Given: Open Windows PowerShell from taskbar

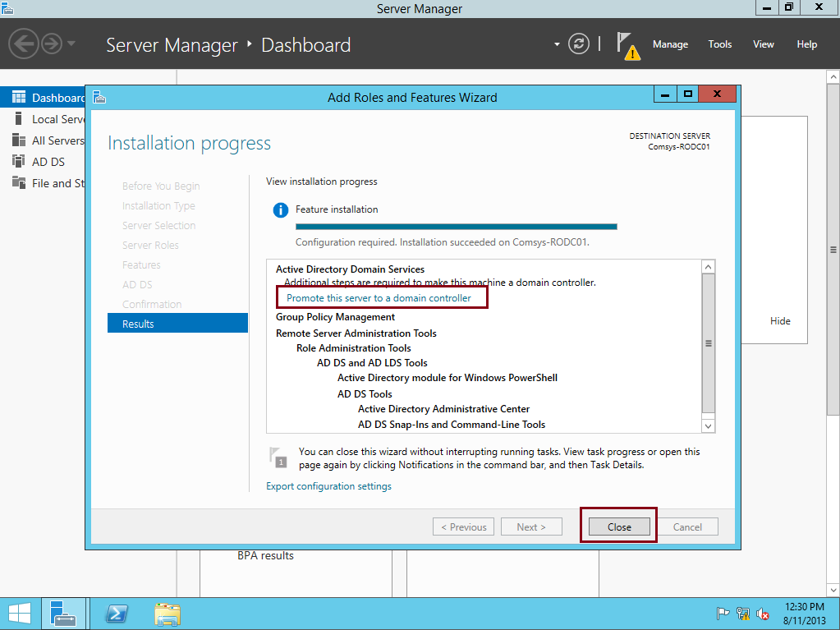Looking at the screenshot, I should click(x=117, y=614).
